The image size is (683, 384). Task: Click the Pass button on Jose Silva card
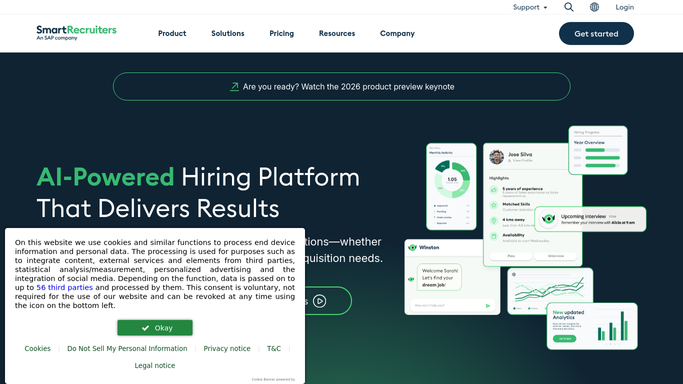(x=511, y=256)
